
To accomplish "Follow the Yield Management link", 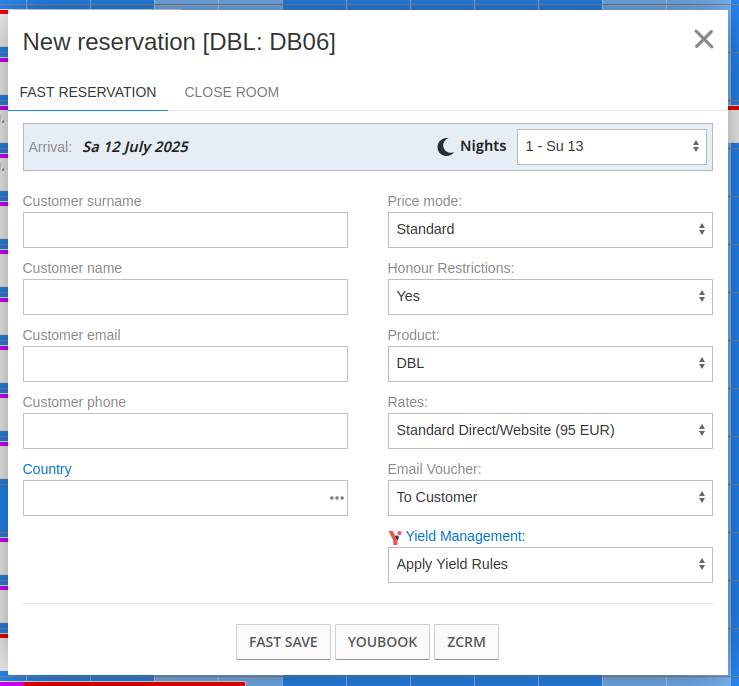I will 465,536.
